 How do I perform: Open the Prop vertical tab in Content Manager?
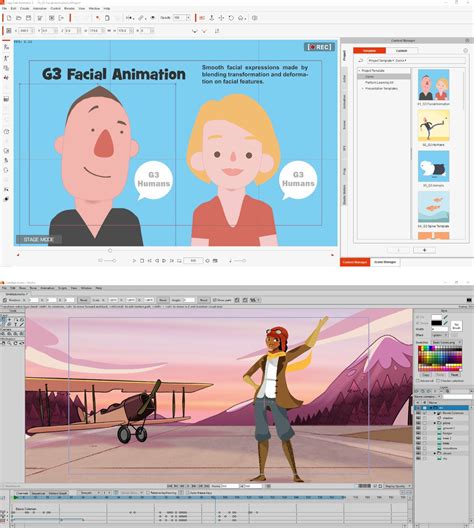click(x=344, y=171)
